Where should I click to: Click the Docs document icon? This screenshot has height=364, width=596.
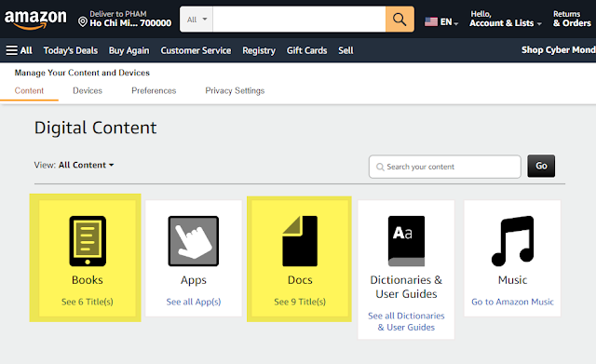[x=300, y=241]
